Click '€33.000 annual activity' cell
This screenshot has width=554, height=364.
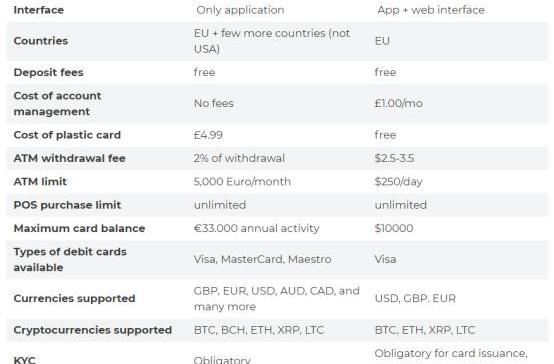point(256,228)
